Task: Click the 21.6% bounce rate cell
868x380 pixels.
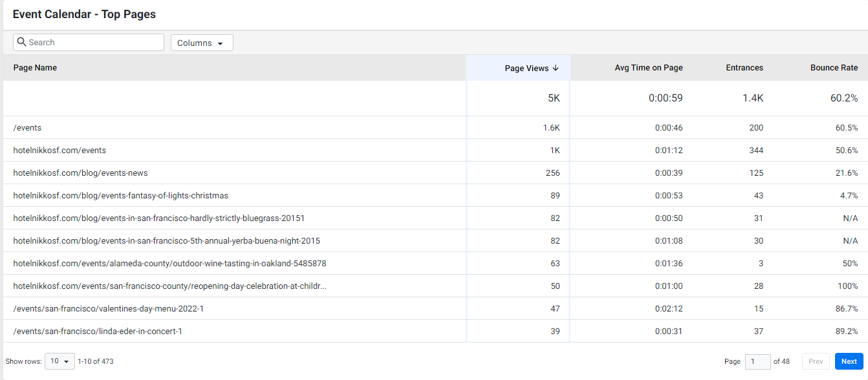Action: (847, 173)
